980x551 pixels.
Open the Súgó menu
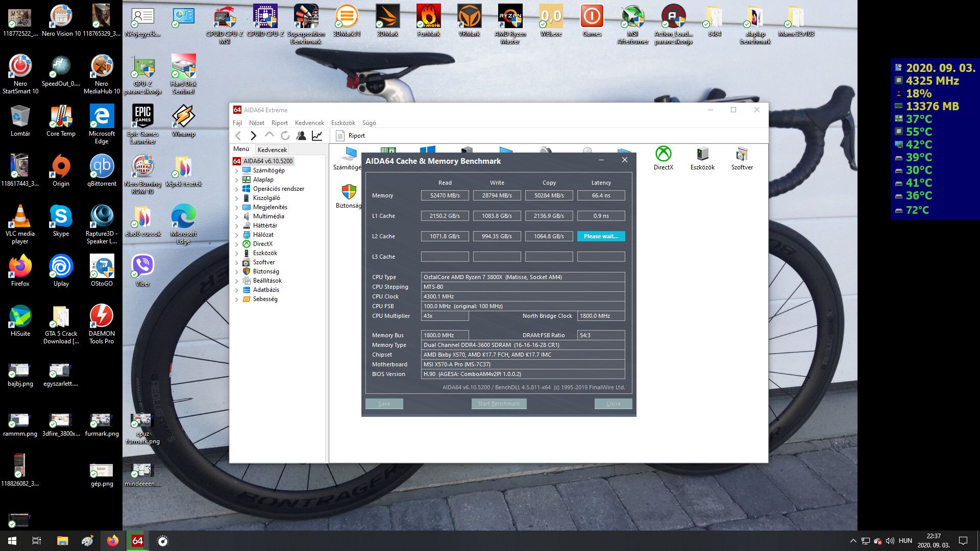click(369, 123)
